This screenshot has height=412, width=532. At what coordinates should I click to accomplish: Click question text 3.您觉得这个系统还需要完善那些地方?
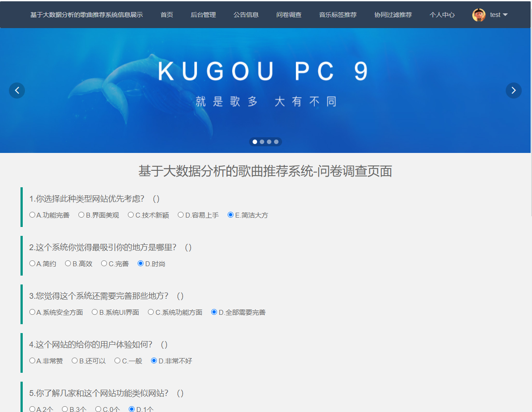pyautogui.click(x=98, y=296)
